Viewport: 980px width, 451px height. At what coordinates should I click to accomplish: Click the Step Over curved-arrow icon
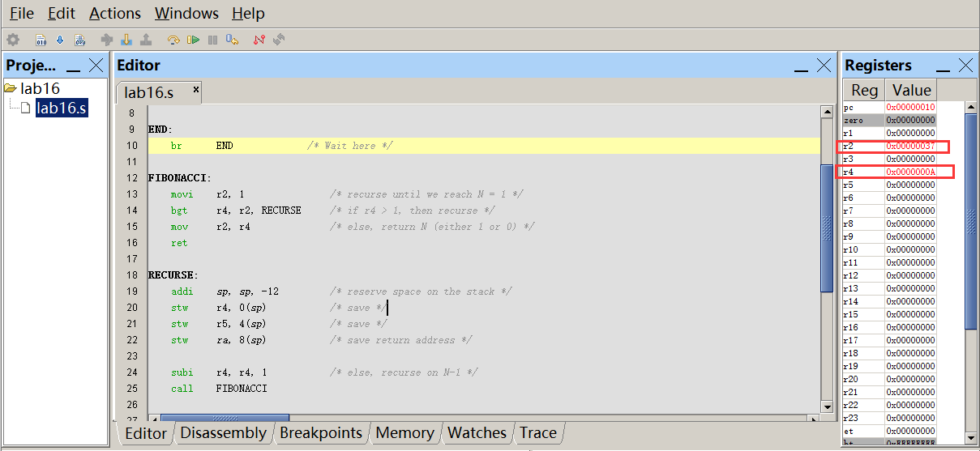point(173,39)
